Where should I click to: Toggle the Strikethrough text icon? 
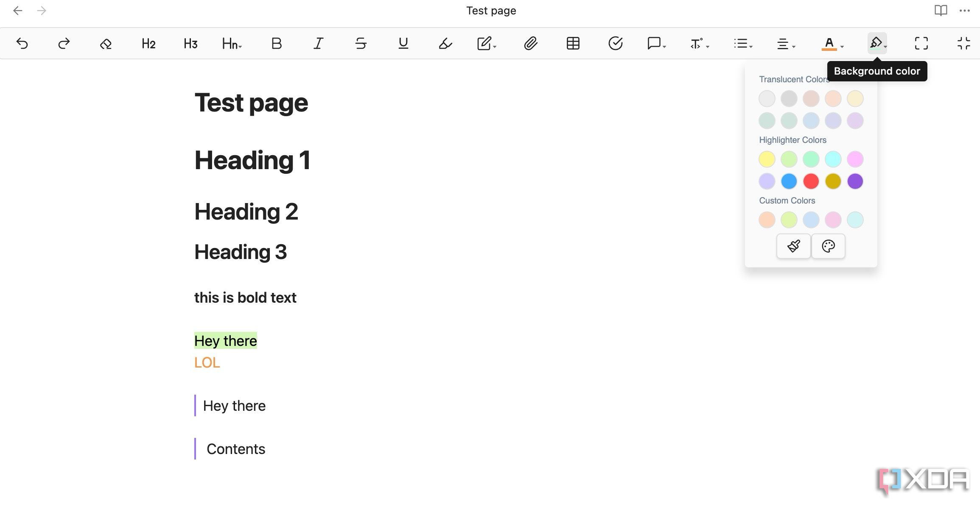coord(360,43)
